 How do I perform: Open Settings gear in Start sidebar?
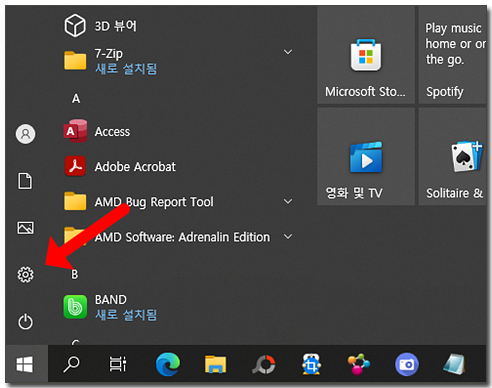tap(25, 275)
